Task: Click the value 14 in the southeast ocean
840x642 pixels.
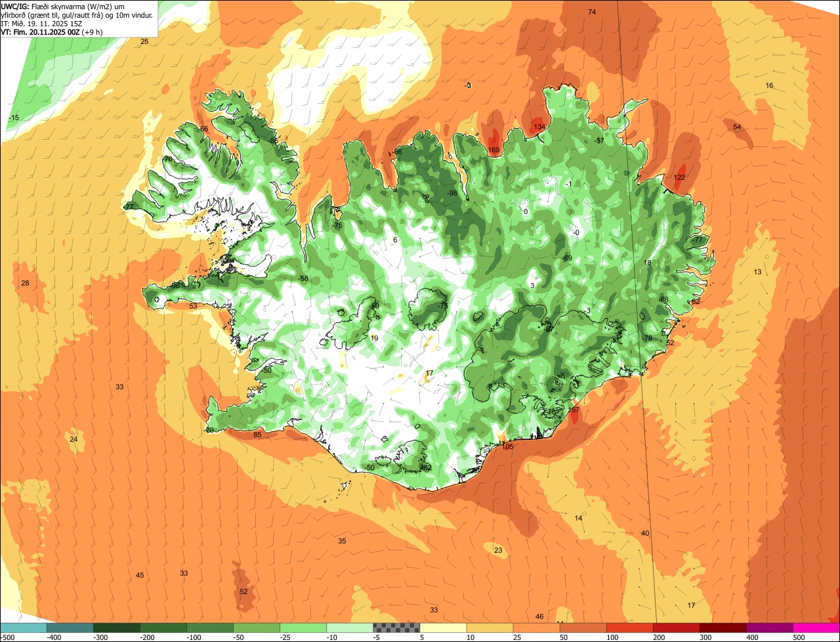Action: 578,518
